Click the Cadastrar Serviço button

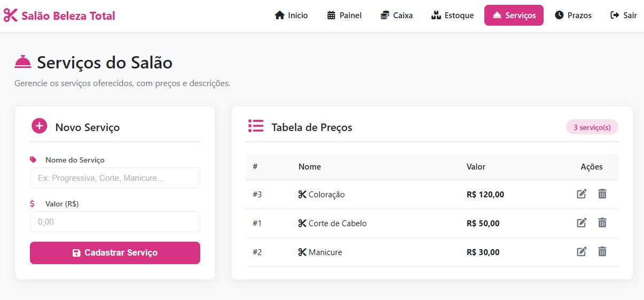pos(115,253)
